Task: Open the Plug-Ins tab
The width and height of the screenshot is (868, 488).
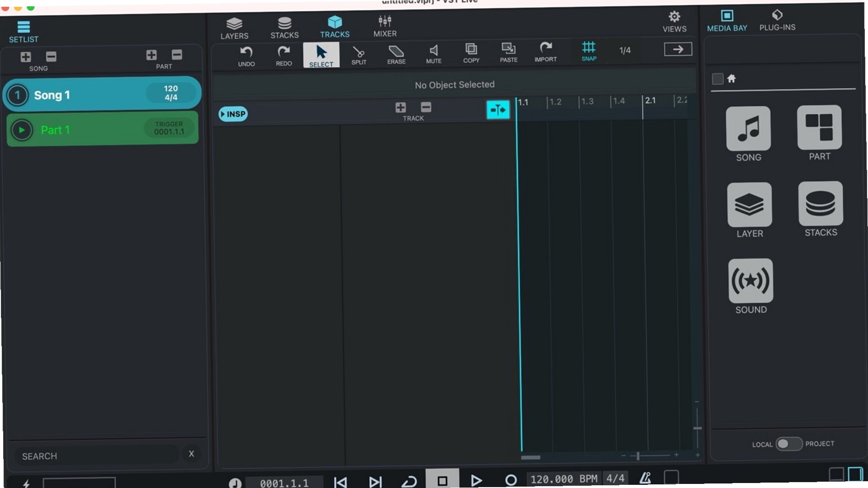Action: coord(777,21)
